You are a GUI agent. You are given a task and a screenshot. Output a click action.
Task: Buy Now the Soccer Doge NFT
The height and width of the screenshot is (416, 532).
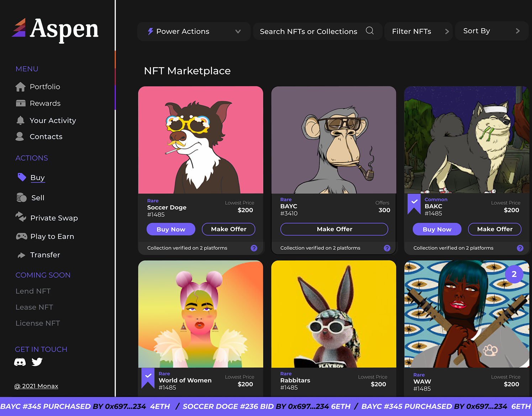pyautogui.click(x=171, y=229)
